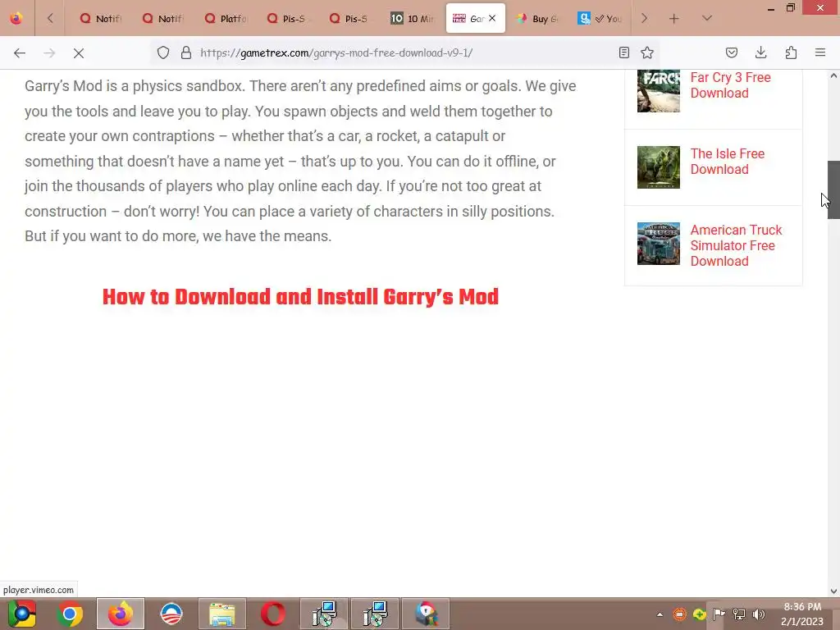This screenshot has width=840, height=630.
Task: Toggle reader view icon
Action: 624,52
